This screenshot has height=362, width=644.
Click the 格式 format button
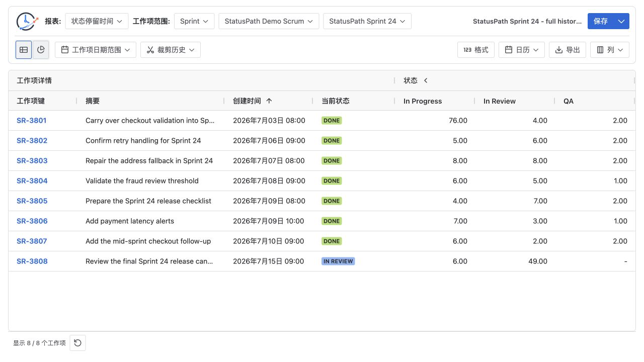tap(476, 50)
